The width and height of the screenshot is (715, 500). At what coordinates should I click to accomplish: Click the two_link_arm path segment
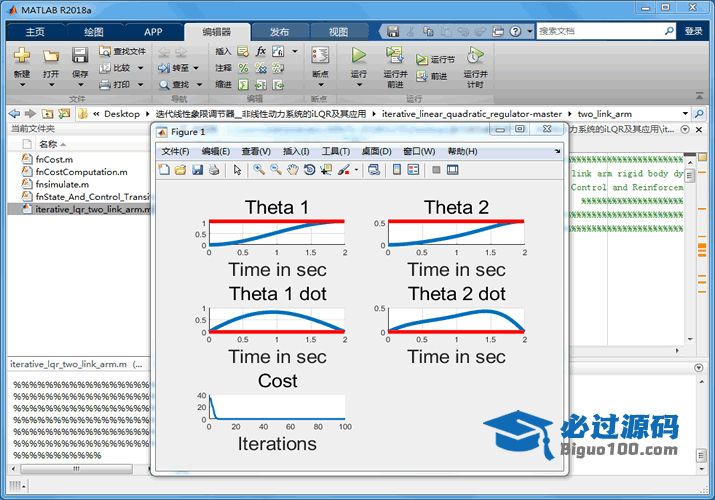coord(605,114)
